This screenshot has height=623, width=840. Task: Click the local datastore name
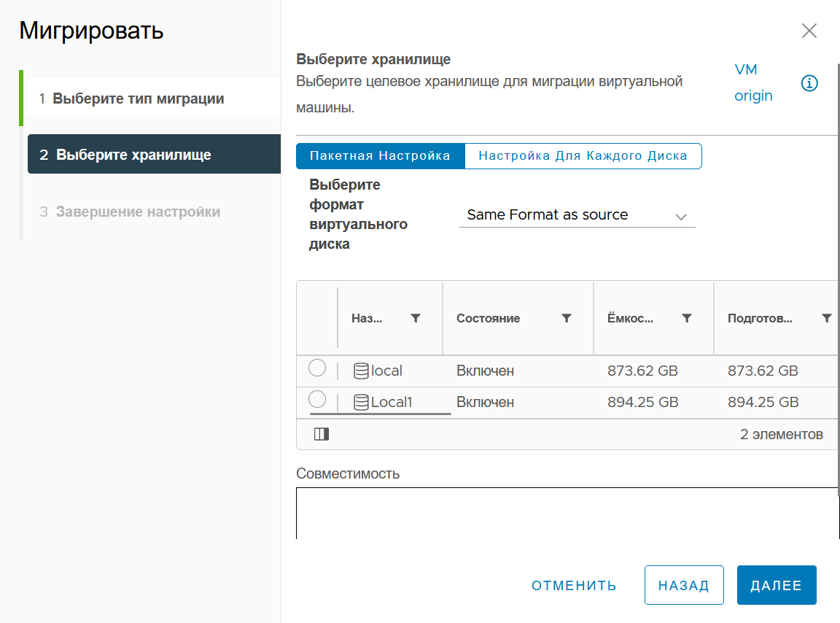386,371
